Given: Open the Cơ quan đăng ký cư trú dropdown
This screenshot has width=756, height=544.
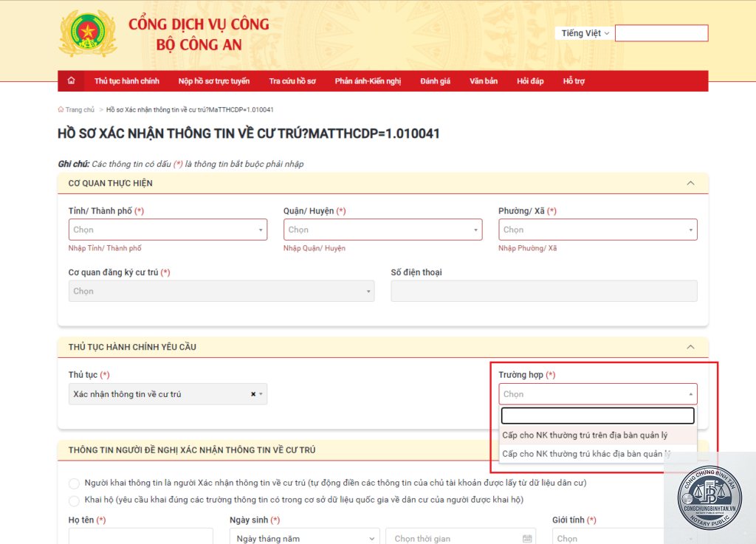Looking at the screenshot, I should pyautogui.click(x=221, y=291).
